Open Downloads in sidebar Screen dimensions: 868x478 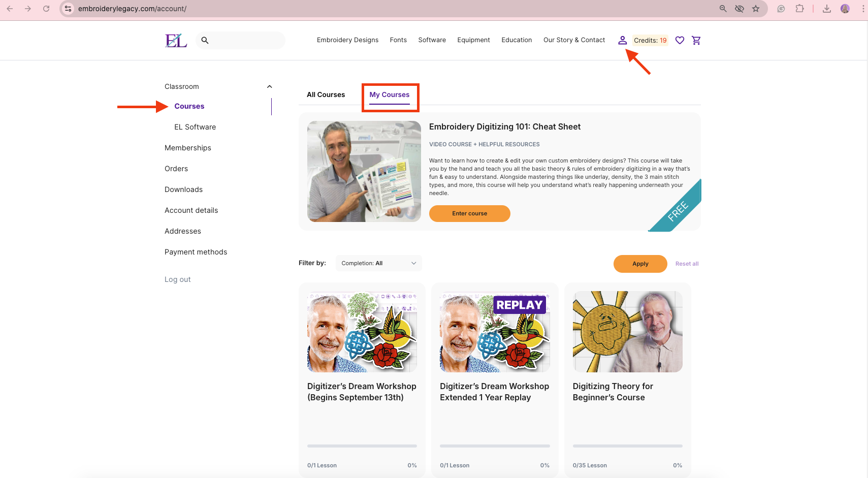[183, 189]
